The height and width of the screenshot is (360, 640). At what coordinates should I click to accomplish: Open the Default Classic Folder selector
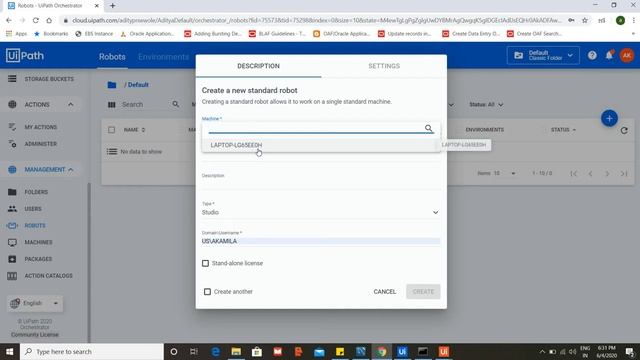[x=543, y=56]
